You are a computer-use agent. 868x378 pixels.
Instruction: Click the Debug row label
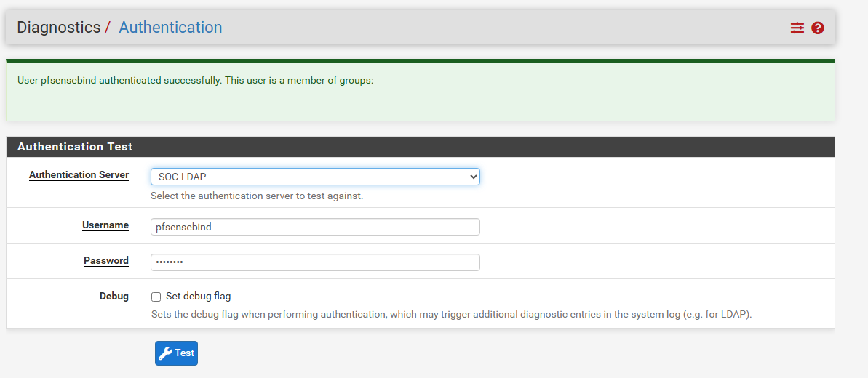(114, 296)
